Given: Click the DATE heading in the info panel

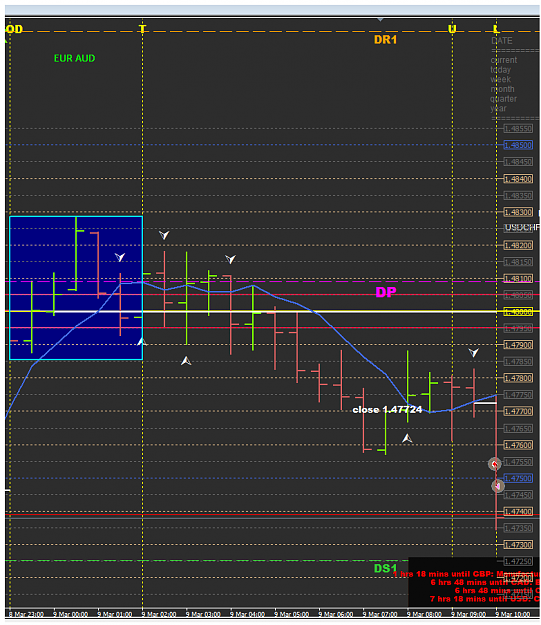Looking at the screenshot, I should coord(502,41).
